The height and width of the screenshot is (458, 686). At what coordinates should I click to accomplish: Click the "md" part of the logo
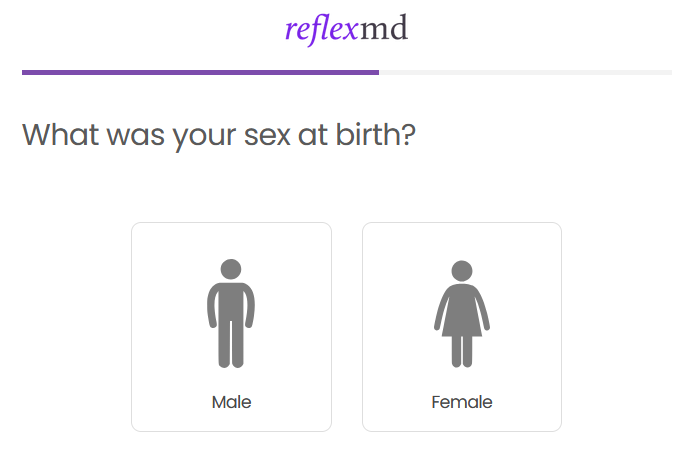[x=384, y=30]
